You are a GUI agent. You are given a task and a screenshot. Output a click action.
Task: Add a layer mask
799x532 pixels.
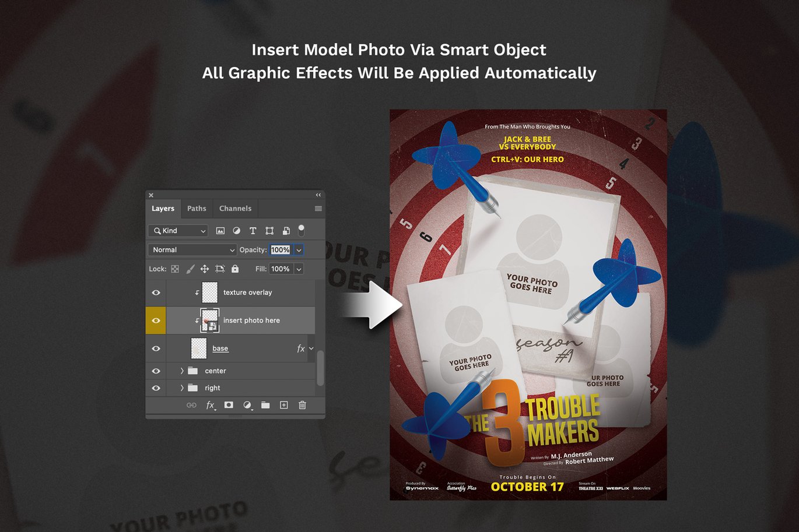tap(229, 405)
